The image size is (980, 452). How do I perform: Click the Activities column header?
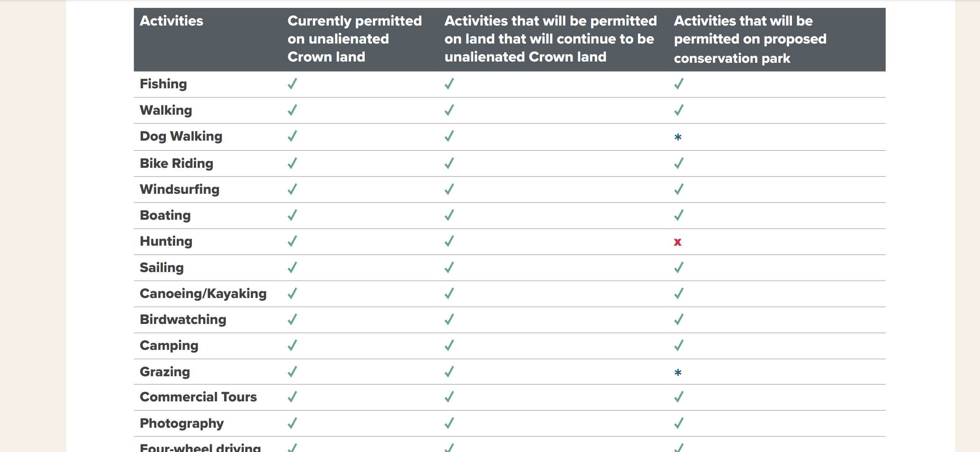coord(171,21)
